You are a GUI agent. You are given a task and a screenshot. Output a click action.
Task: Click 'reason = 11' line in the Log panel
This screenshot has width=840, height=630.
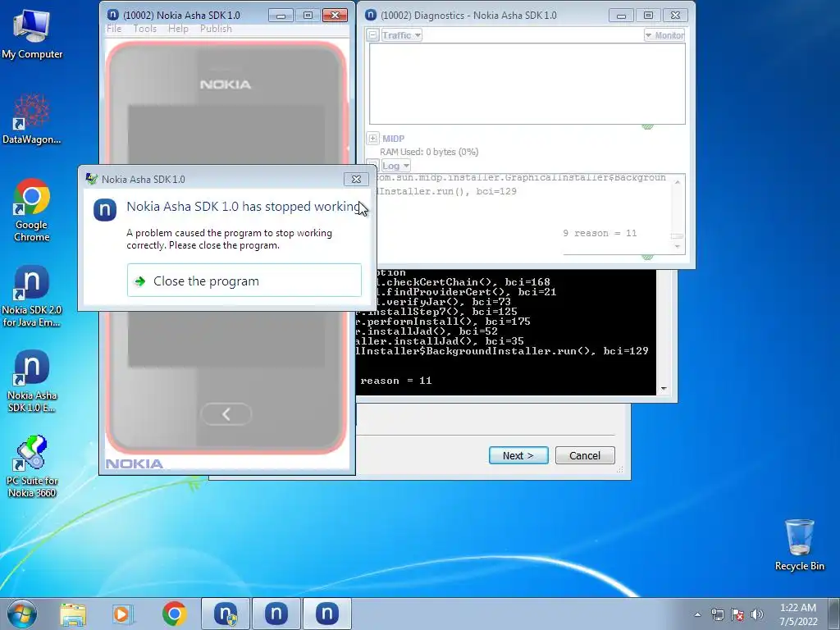600,233
